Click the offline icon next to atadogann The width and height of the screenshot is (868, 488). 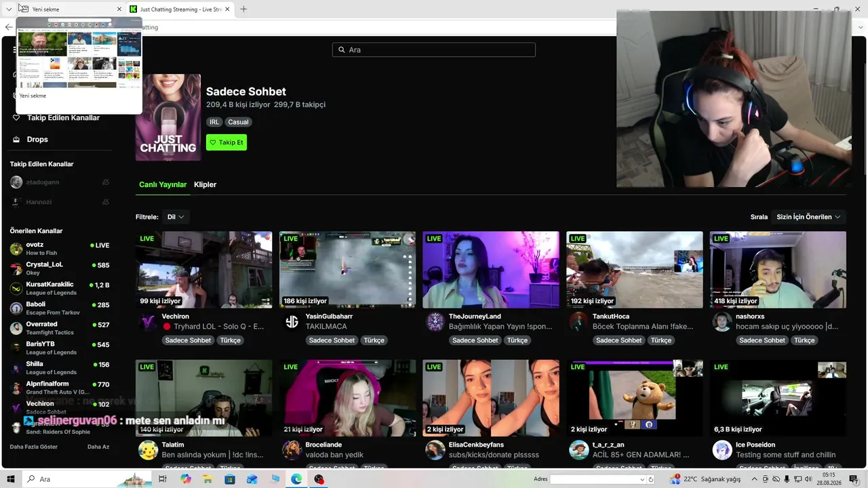tap(106, 182)
